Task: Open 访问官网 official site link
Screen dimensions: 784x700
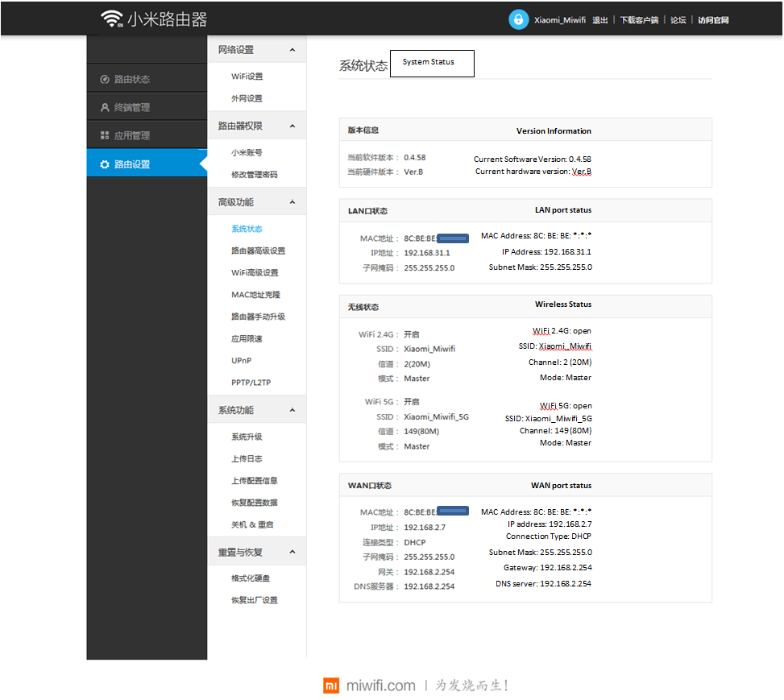Action: [x=713, y=20]
